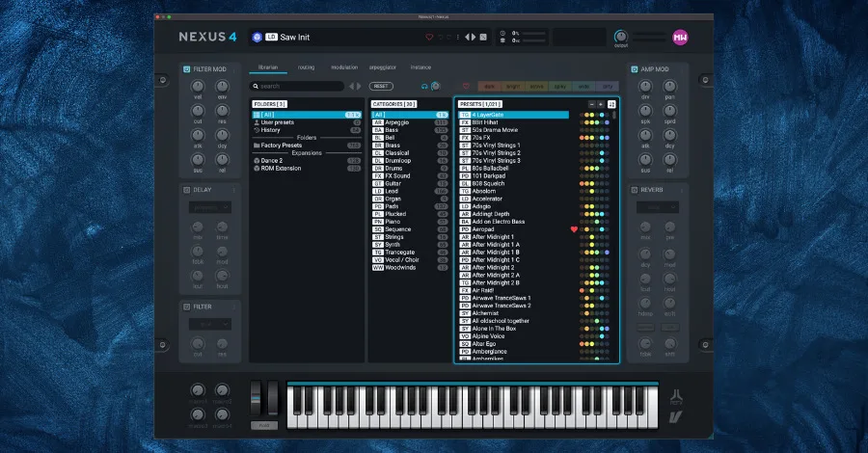Select the Piano category

click(x=410, y=222)
